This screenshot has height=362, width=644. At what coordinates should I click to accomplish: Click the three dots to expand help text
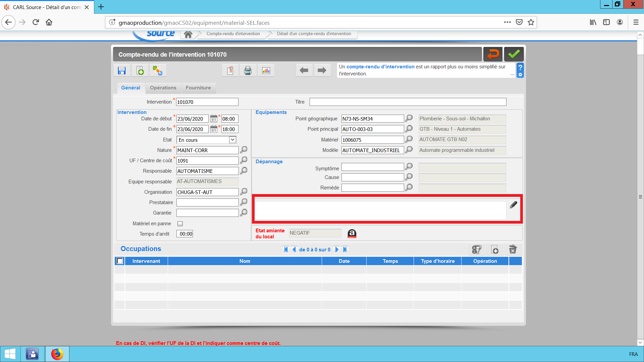point(512,74)
